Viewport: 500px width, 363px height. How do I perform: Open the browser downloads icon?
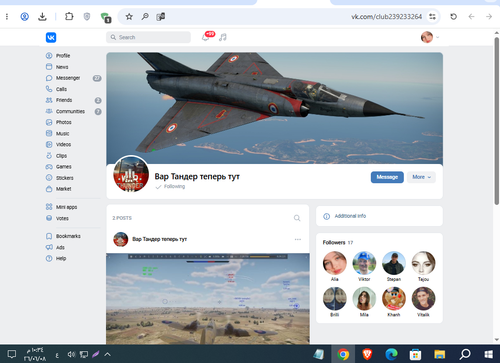tap(42, 16)
